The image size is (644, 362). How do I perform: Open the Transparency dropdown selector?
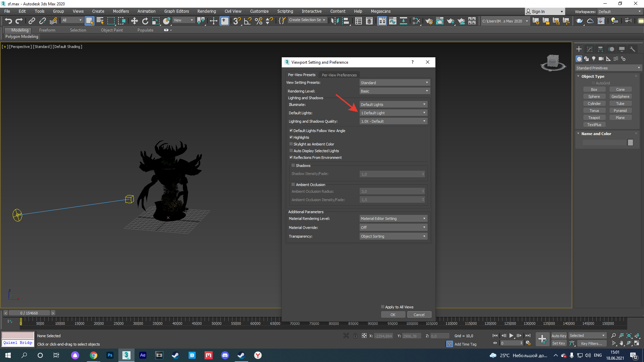pos(392,236)
